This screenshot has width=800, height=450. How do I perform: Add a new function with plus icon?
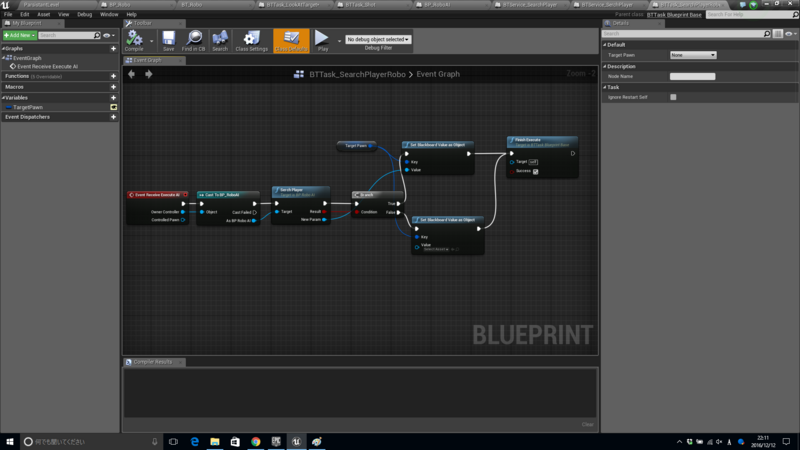113,76
